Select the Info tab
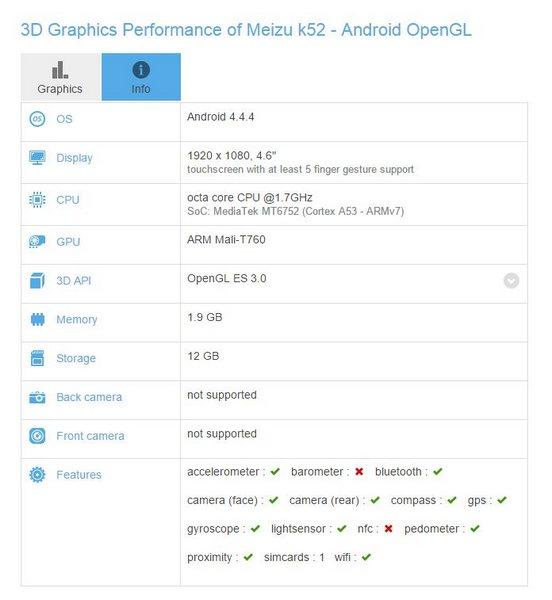Viewport: 552px width, 600px height. point(141,77)
